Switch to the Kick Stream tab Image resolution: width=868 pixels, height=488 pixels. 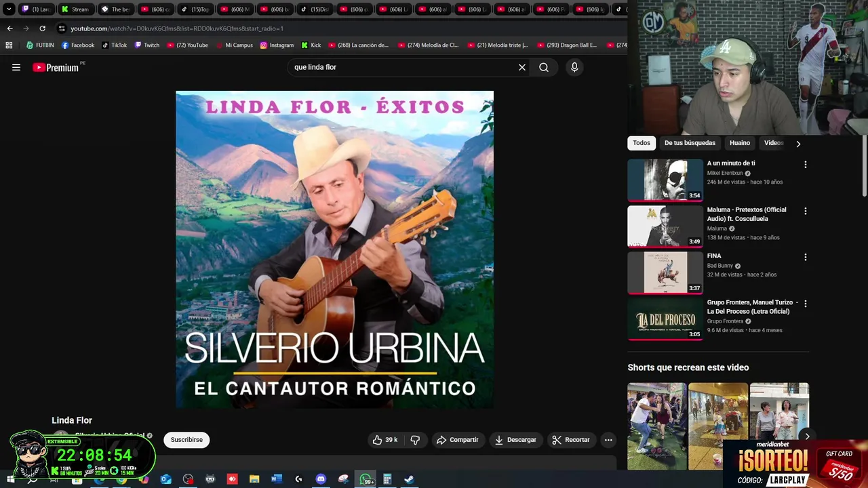75,9
